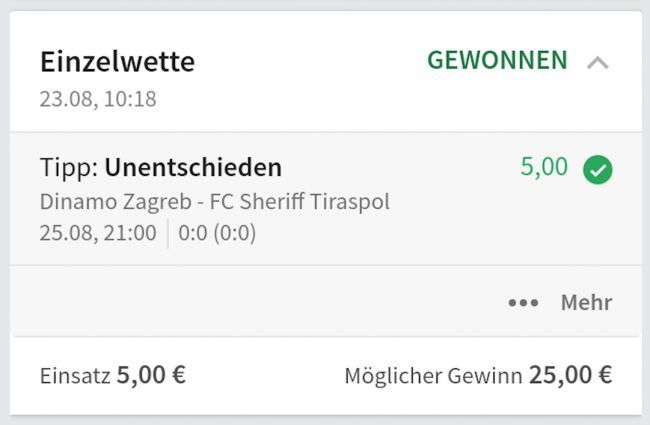
Task: Collapse the Einzelwette card with the chevron
Action: click(x=597, y=63)
